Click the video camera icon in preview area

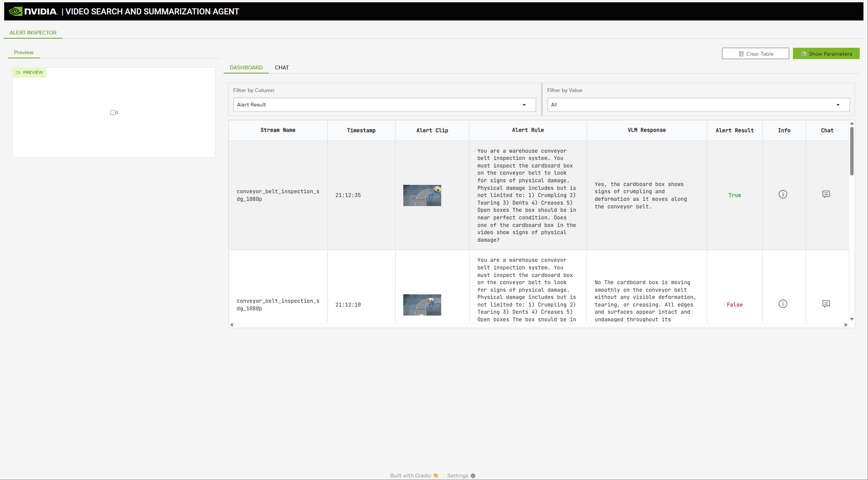point(114,113)
